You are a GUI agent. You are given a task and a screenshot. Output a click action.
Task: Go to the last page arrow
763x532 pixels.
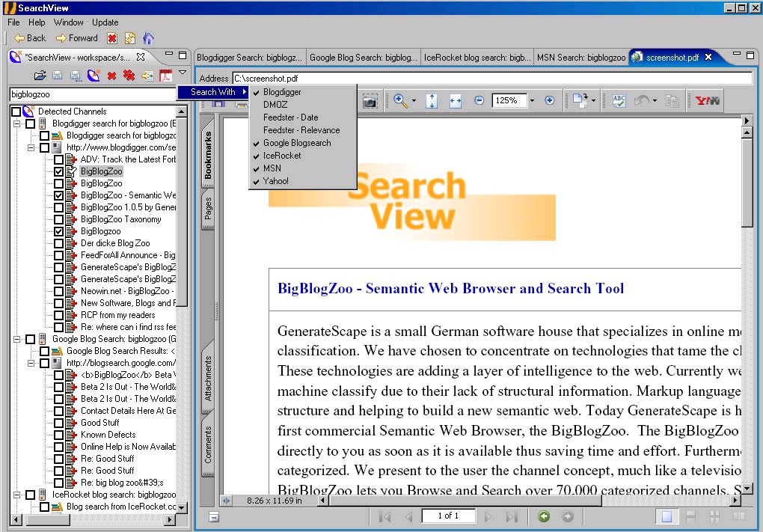(512, 516)
